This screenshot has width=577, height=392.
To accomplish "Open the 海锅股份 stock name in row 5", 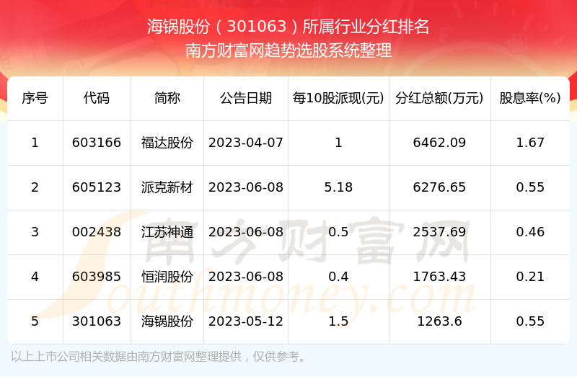I will coord(167,321).
